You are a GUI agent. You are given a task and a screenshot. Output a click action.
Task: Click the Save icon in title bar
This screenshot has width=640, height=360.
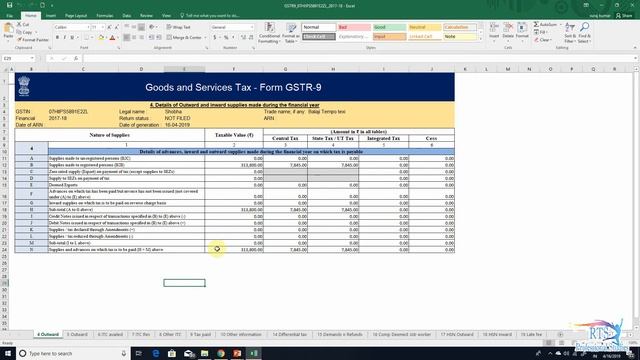pyautogui.click(x=9, y=5)
